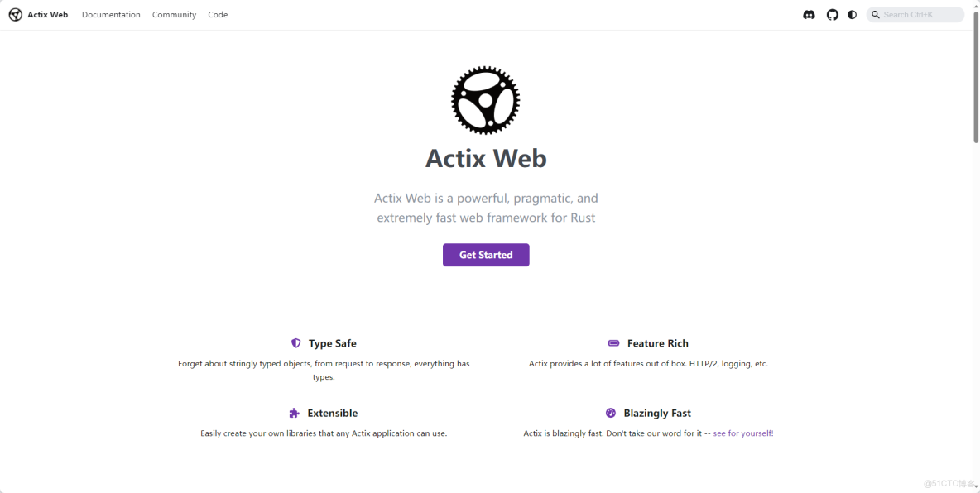Toggle dark mode with the half-circle icon
The width and height of the screenshot is (980, 493).
pos(852,14)
